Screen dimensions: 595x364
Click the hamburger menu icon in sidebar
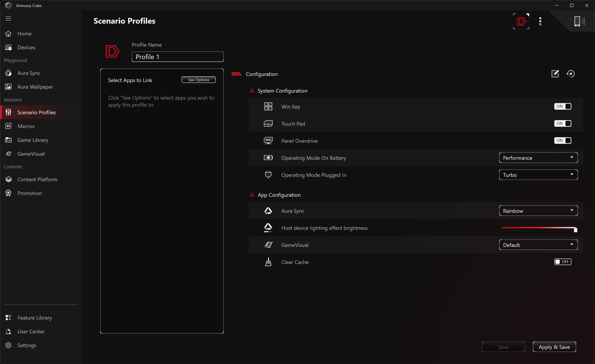click(x=8, y=19)
